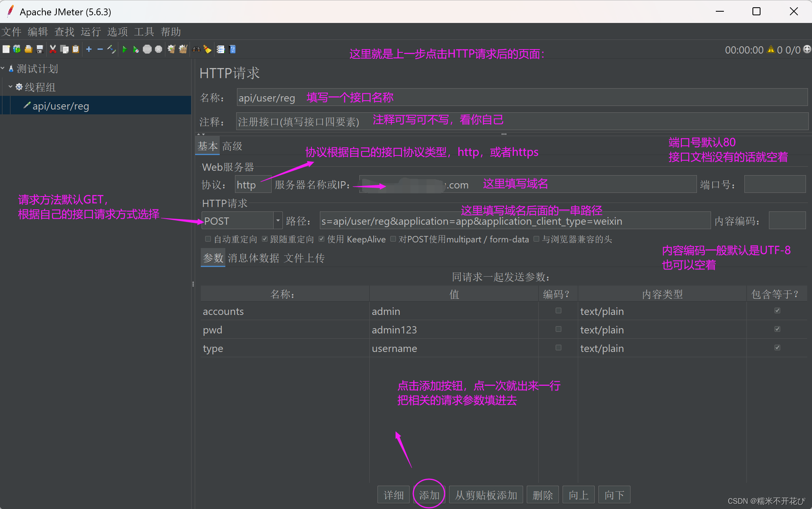Open the Search function with the binoculars icon
This screenshot has height=509, width=812.
(197, 49)
